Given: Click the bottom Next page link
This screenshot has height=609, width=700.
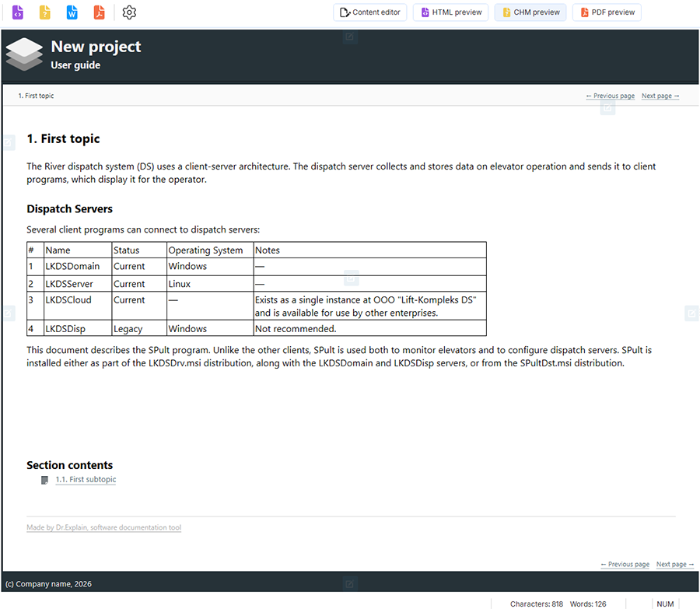Looking at the screenshot, I should click(675, 565).
